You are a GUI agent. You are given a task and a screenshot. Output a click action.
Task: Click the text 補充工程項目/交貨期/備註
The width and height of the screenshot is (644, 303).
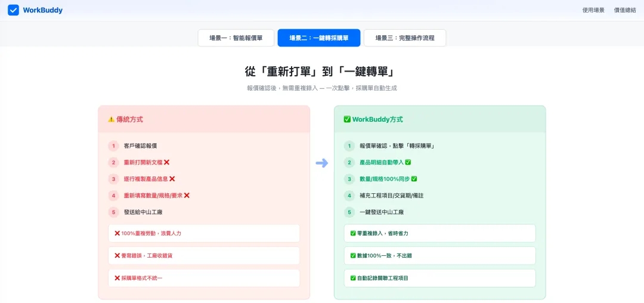click(391, 196)
